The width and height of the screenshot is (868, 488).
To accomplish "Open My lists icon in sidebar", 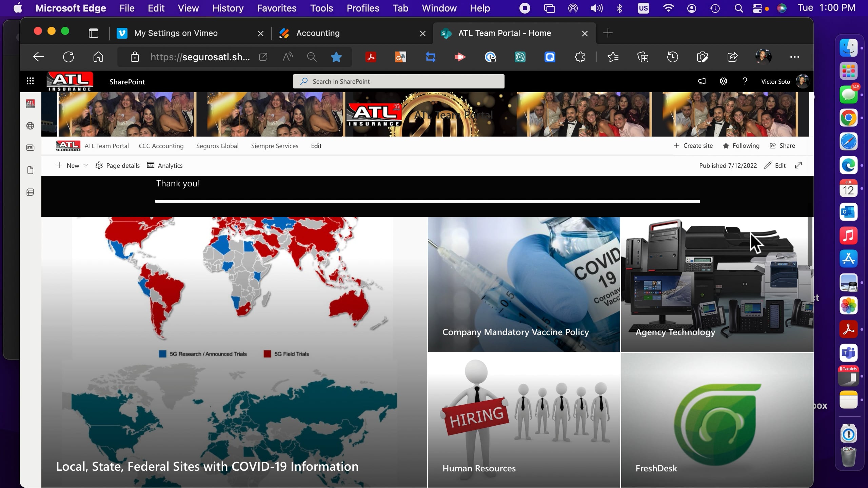I will click(x=30, y=192).
